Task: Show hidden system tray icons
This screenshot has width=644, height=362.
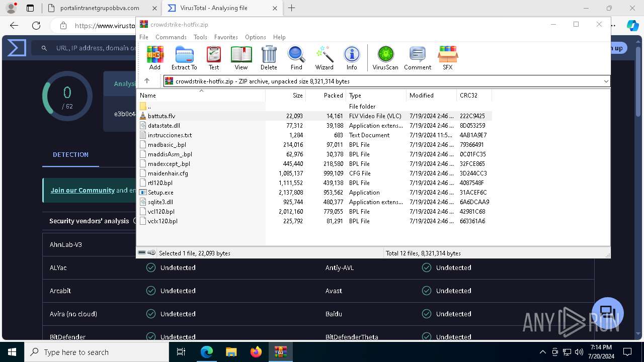Action: point(542,352)
